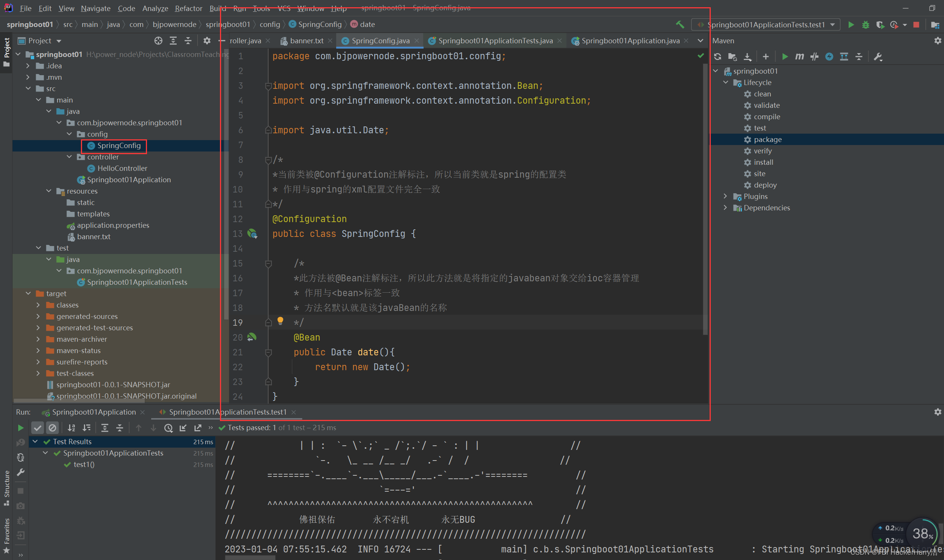
Task: Open Maven panel gear options
Action: [938, 41]
